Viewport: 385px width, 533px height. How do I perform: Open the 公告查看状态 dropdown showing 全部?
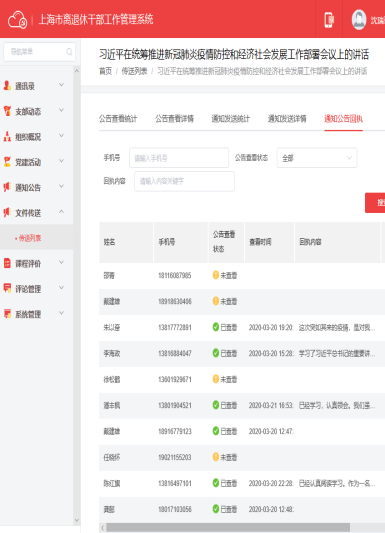[x=317, y=158]
